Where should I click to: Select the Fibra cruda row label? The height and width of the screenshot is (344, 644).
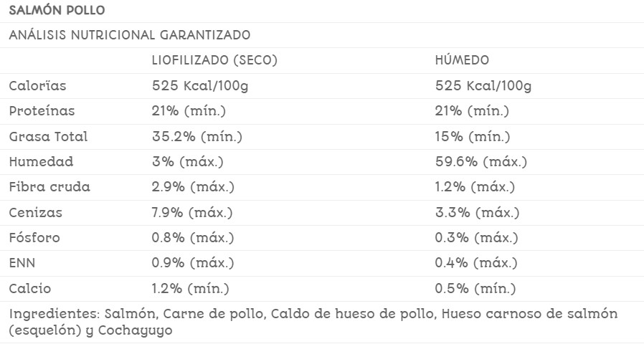point(49,187)
